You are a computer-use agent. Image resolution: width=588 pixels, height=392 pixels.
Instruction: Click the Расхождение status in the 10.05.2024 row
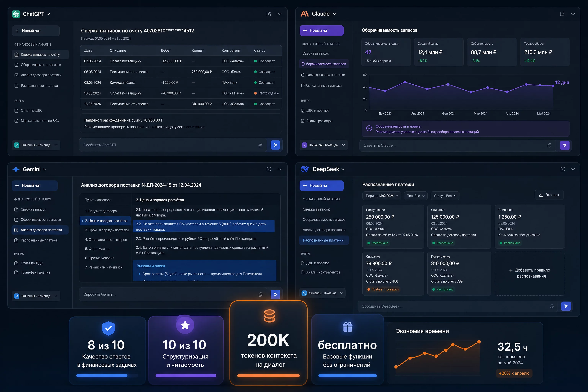pos(266,93)
